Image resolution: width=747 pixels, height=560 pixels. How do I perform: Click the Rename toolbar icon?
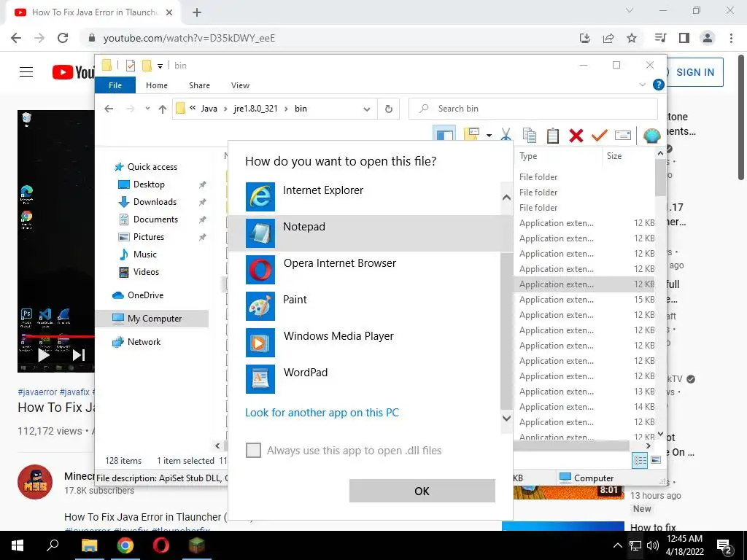(x=623, y=136)
